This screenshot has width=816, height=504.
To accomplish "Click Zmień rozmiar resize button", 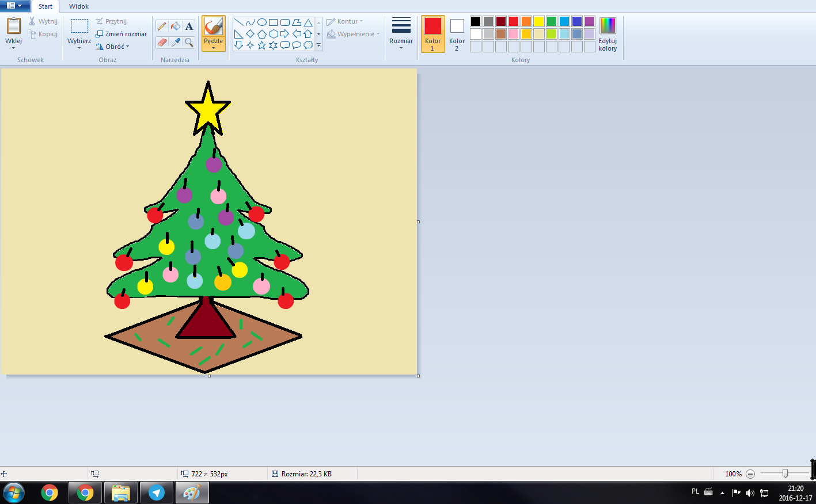I will click(x=122, y=34).
